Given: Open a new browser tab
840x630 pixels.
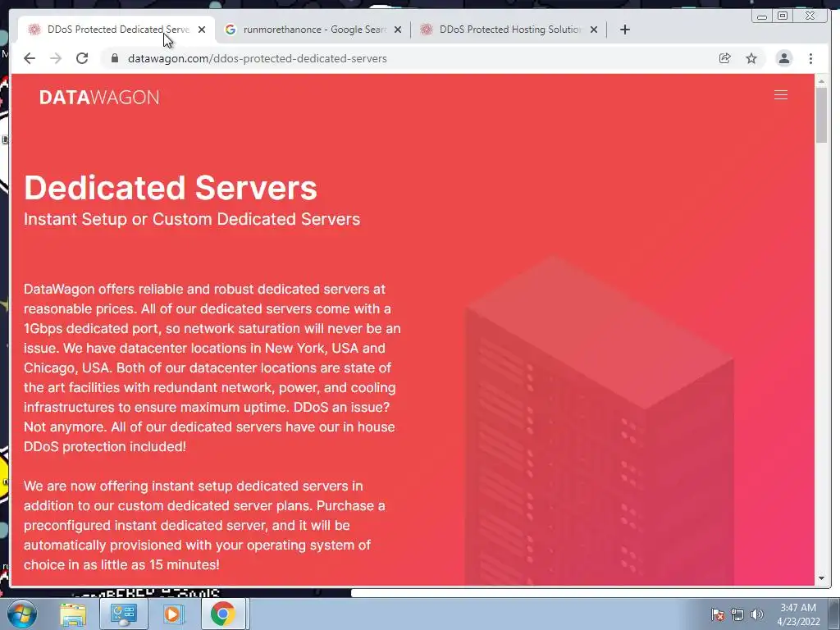Looking at the screenshot, I should [x=624, y=30].
